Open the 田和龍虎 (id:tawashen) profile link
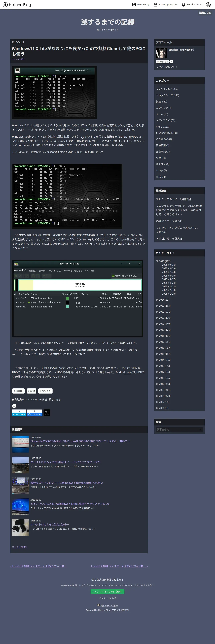215x644 pixels. coord(181,50)
